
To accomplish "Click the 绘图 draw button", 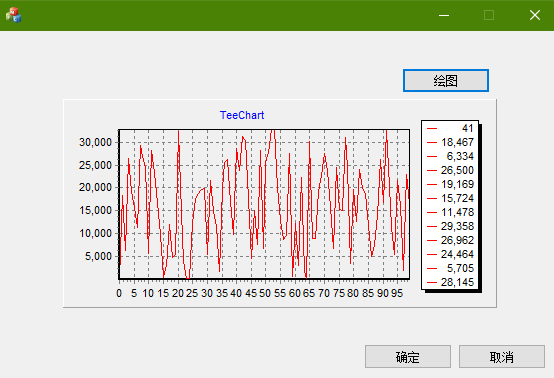I will pos(446,81).
